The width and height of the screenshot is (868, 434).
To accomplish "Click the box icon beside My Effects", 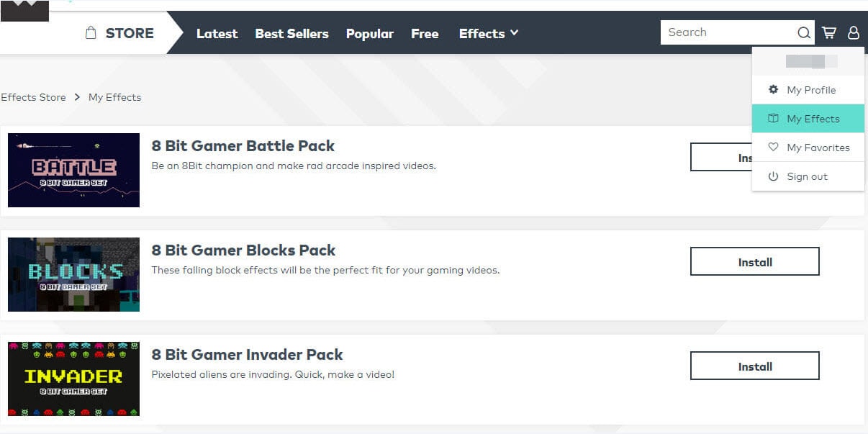I will tap(773, 119).
